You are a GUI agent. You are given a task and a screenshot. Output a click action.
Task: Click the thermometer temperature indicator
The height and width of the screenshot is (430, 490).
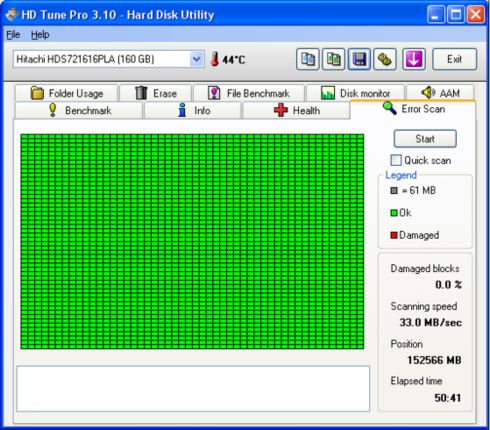click(x=215, y=59)
